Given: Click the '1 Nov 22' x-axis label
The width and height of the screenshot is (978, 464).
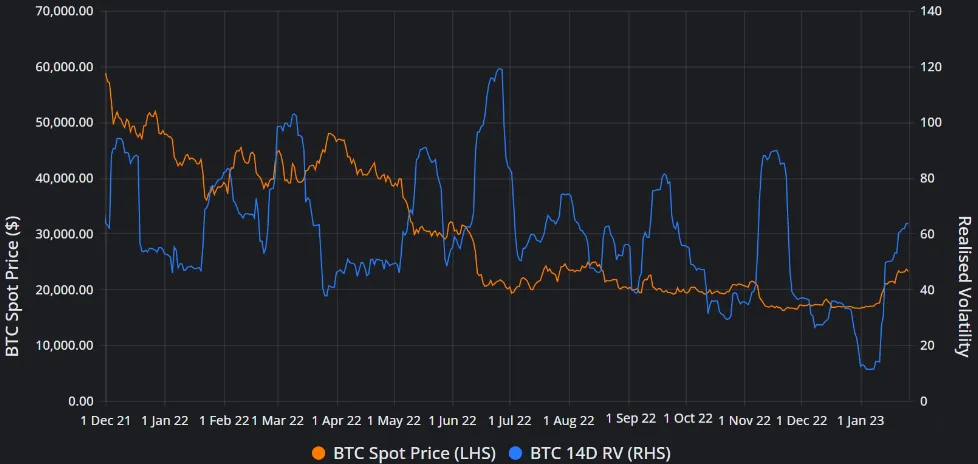Looking at the screenshot, I should [x=745, y=420].
